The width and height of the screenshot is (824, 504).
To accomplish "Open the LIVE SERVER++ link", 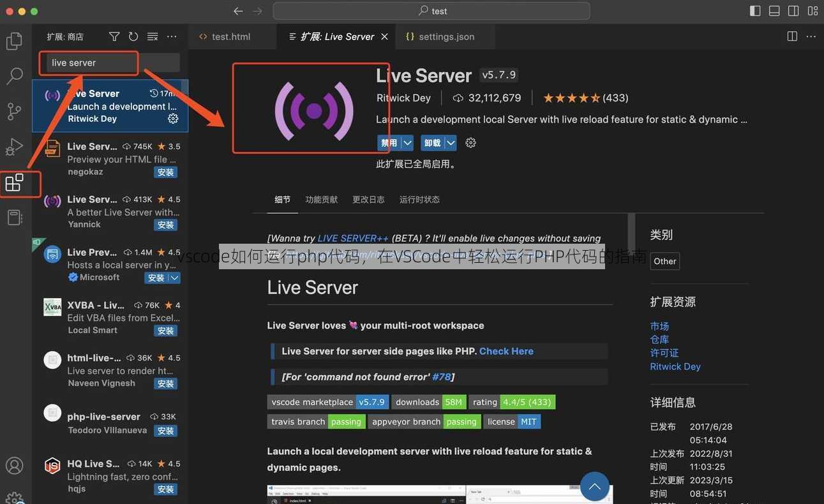I will tap(353, 238).
